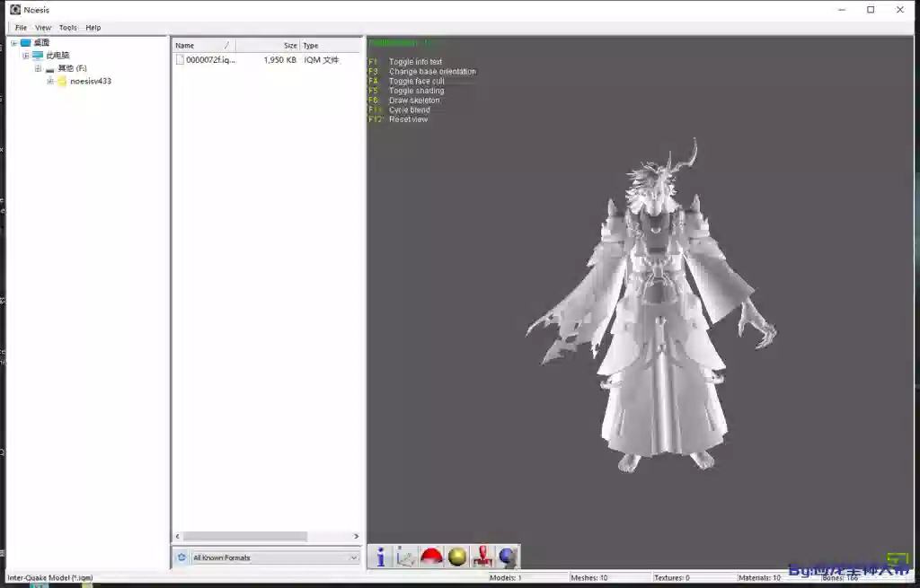
Task: Click the 1,950 KB size cell
Action: click(280, 60)
